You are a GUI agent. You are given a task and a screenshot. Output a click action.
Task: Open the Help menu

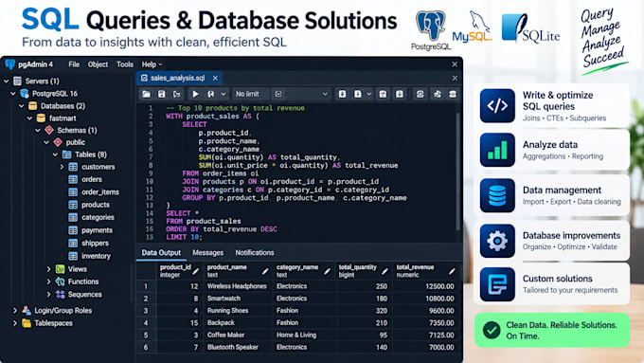point(152,64)
